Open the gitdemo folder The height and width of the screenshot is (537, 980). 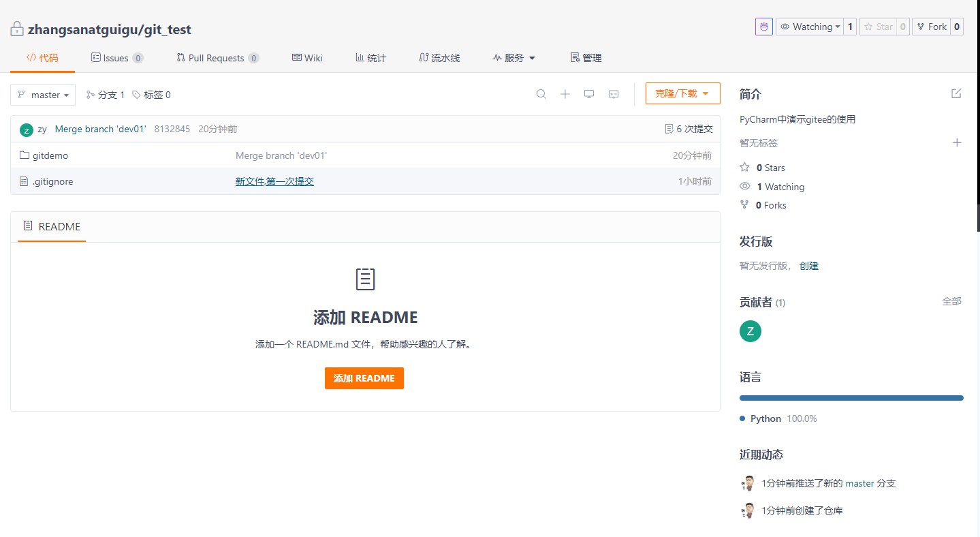[50, 155]
